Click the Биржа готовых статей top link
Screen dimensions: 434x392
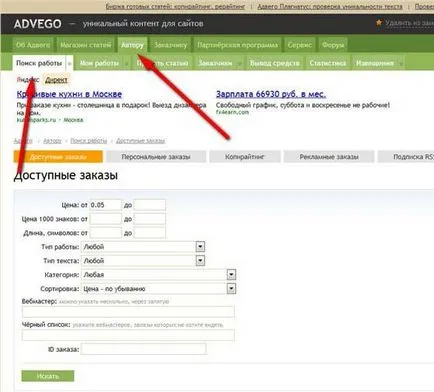coord(175,6)
